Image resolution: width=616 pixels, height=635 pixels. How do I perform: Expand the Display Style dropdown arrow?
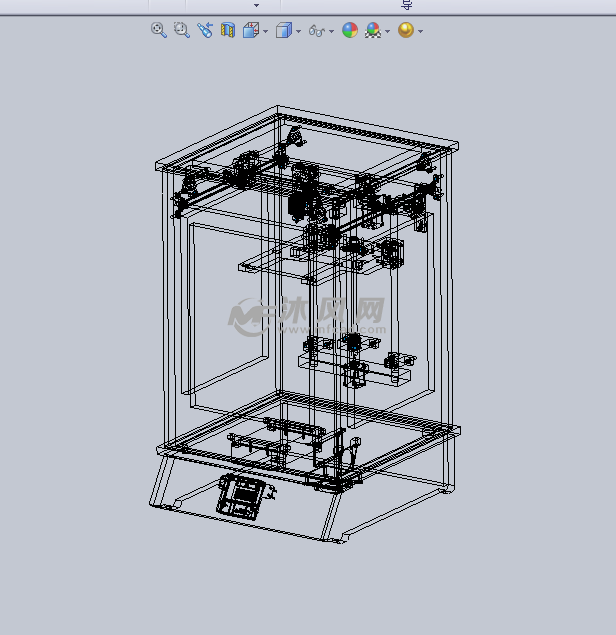click(298, 32)
